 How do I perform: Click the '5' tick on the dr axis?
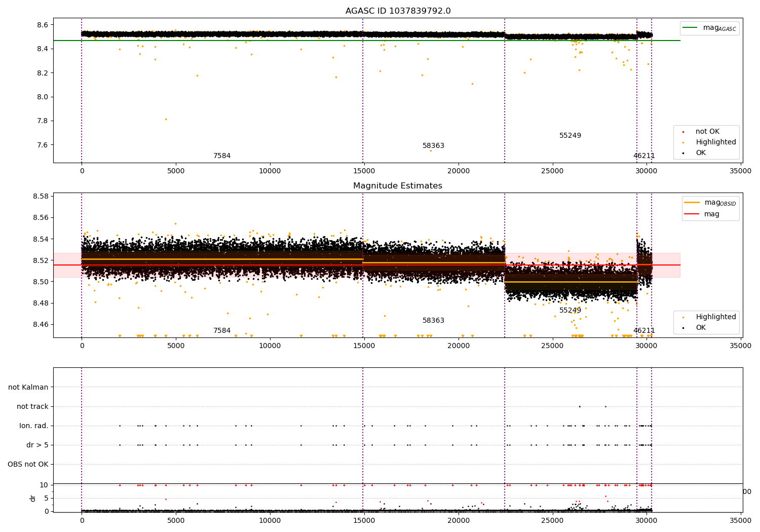click(x=46, y=499)
